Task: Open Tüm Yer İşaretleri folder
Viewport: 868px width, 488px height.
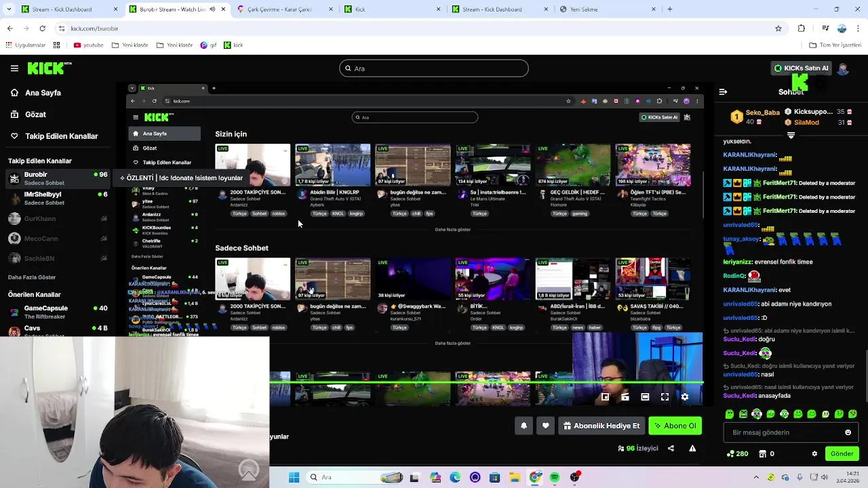Action: [x=835, y=45]
